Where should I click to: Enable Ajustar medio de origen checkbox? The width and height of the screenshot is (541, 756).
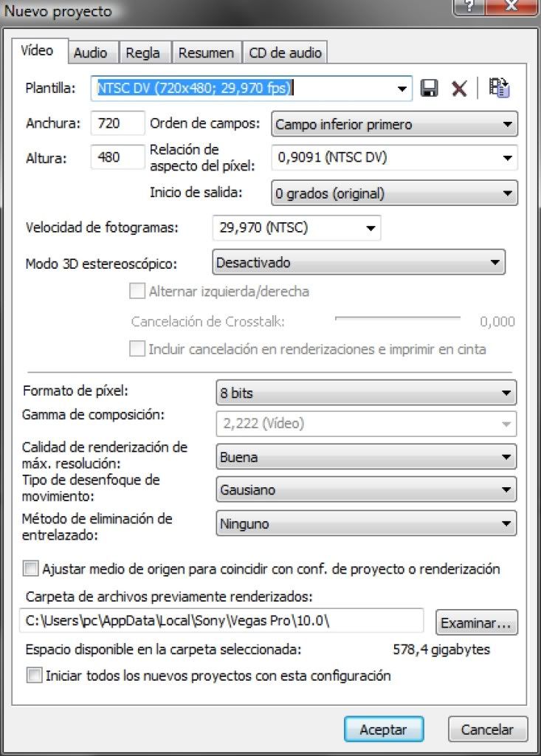point(30,569)
